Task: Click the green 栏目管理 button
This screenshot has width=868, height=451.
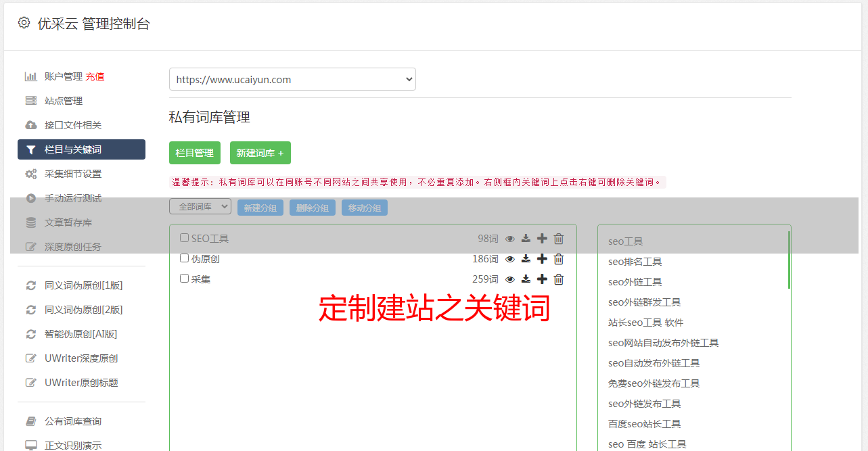Action: [x=195, y=153]
